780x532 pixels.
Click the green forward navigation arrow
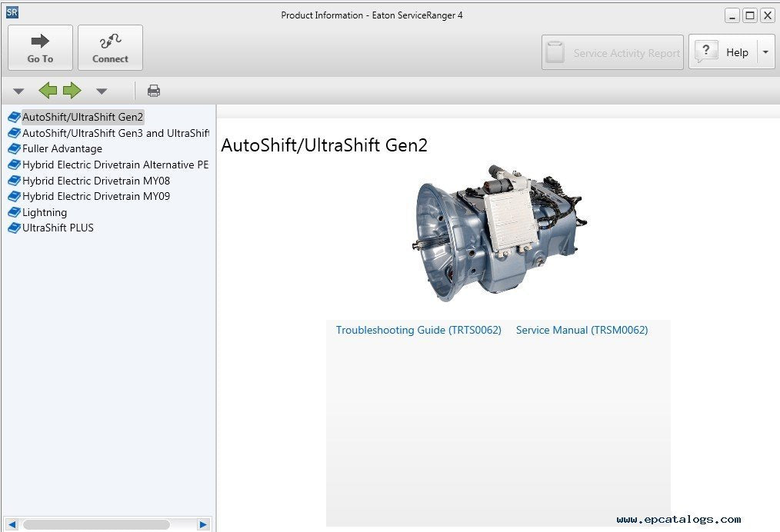(71, 90)
